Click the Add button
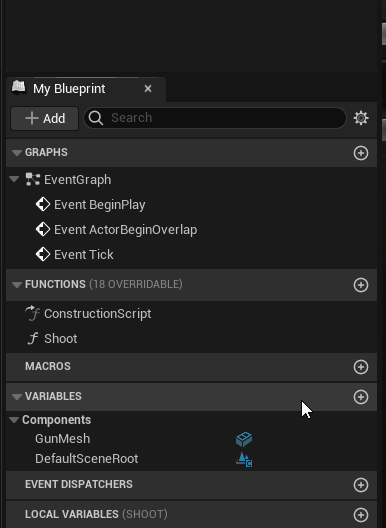 click(44, 119)
